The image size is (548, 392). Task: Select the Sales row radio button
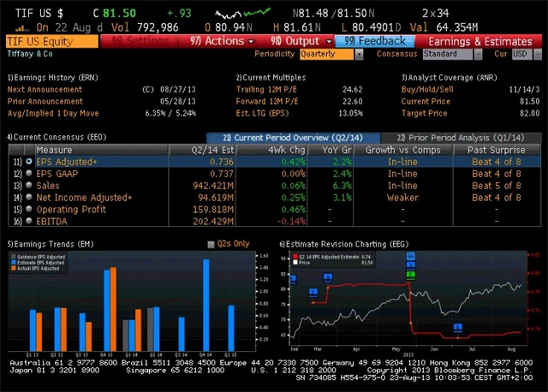(x=29, y=185)
